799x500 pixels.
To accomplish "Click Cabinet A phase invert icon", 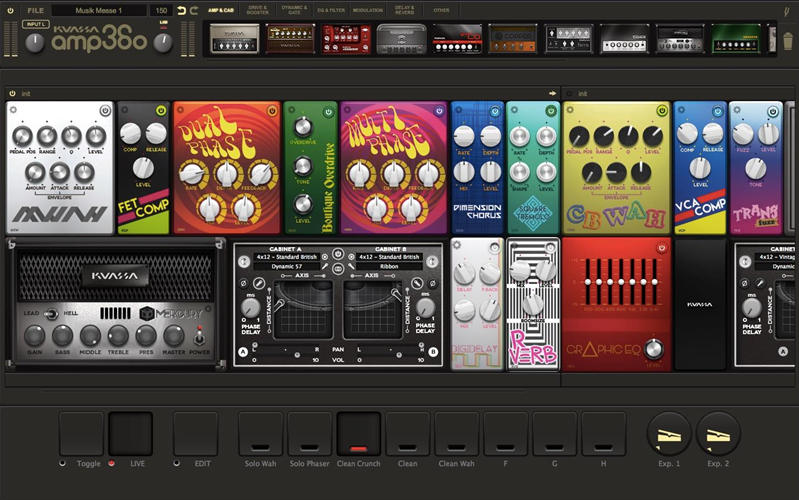I will [x=244, y=283].
